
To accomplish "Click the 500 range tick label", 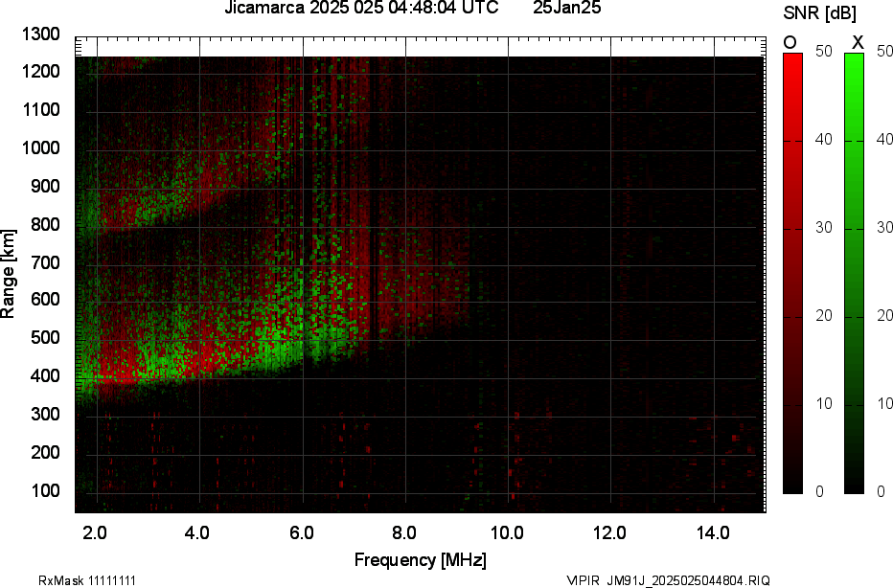I will pos(45,337).
